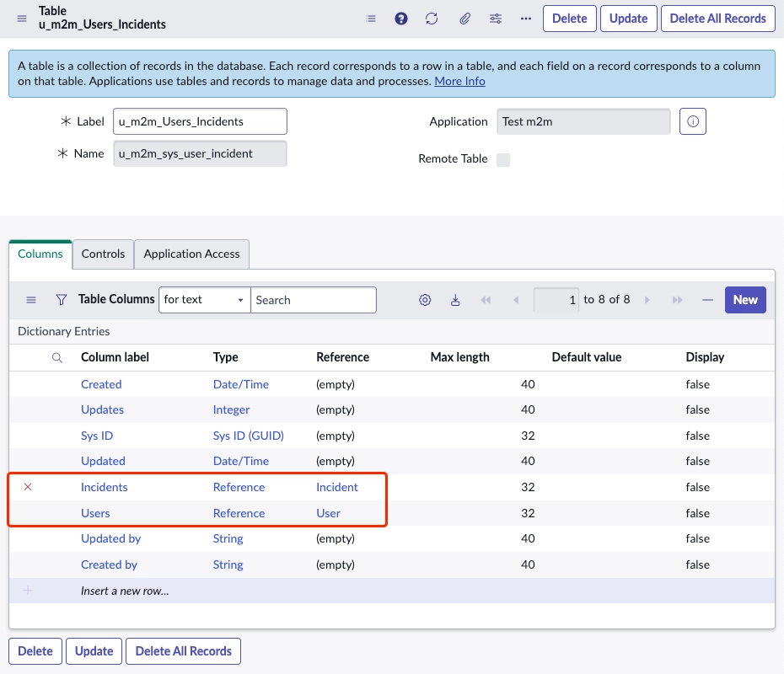Collapse the list with the minus icon

707,300
